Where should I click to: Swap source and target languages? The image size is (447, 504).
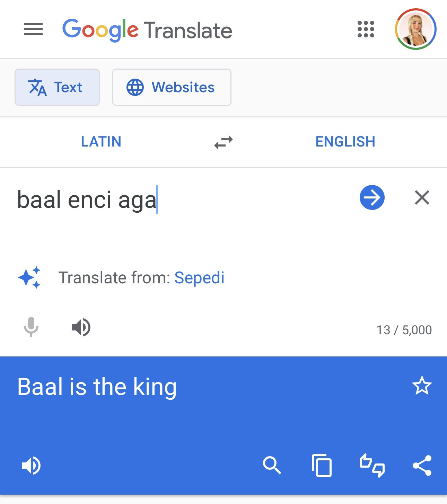[x=223, y=142]
